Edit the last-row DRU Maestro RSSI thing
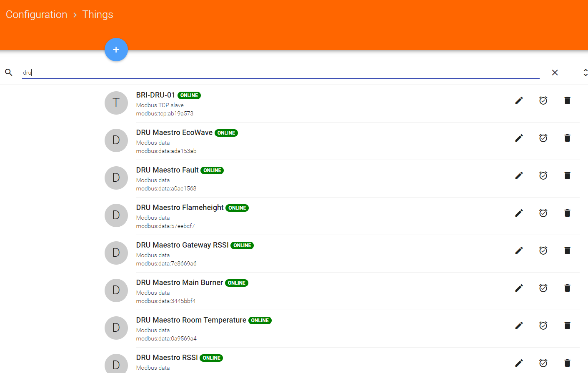The height and width of the screenshot is (373, 588). pos(519,363)
